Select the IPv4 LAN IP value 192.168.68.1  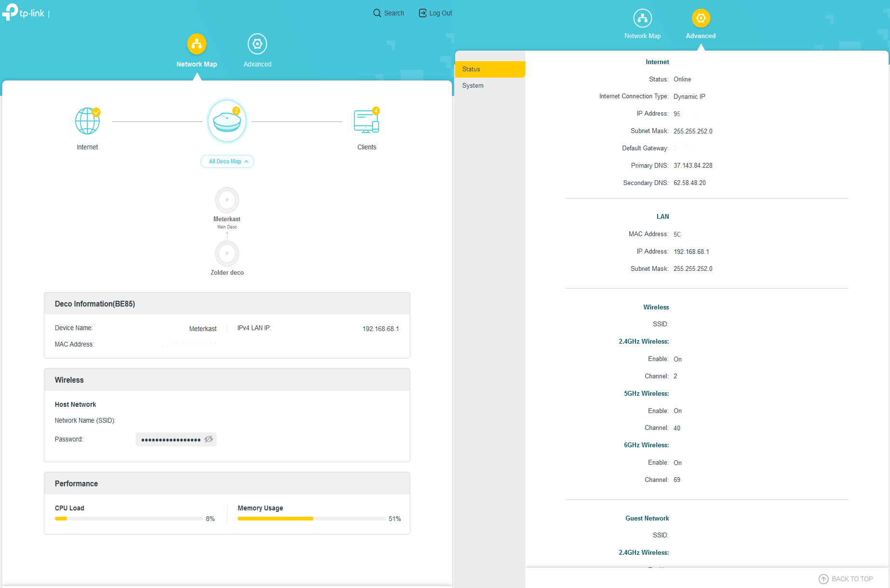point(381,329)
